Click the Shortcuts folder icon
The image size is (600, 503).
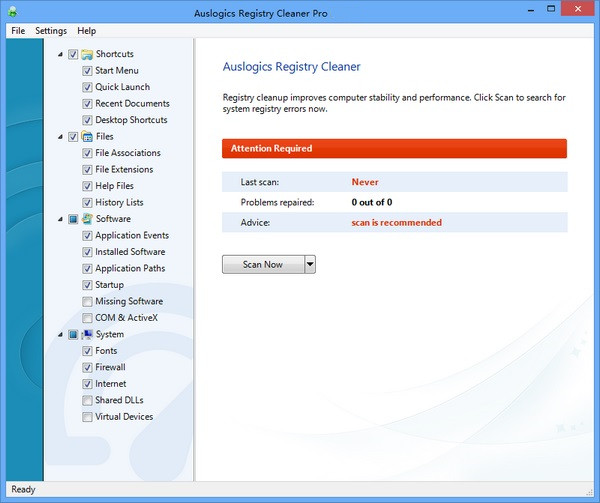pyautogui.click(x=87, y=54)
